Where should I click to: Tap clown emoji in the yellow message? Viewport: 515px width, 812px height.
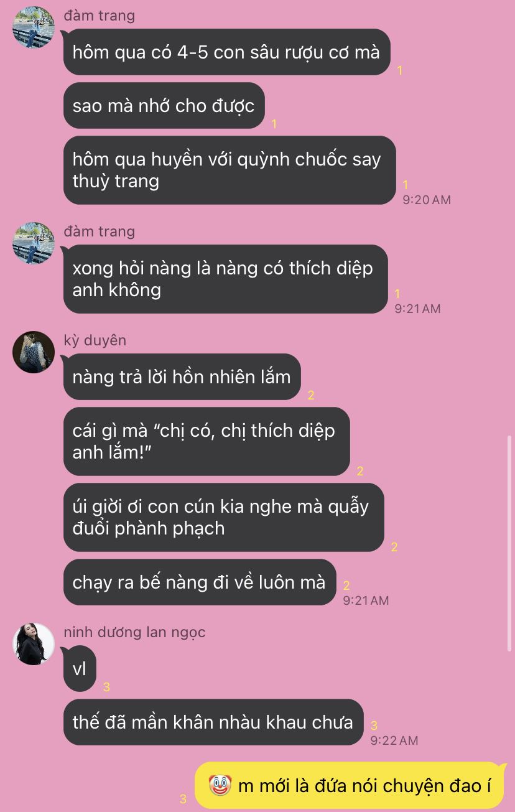220,786
